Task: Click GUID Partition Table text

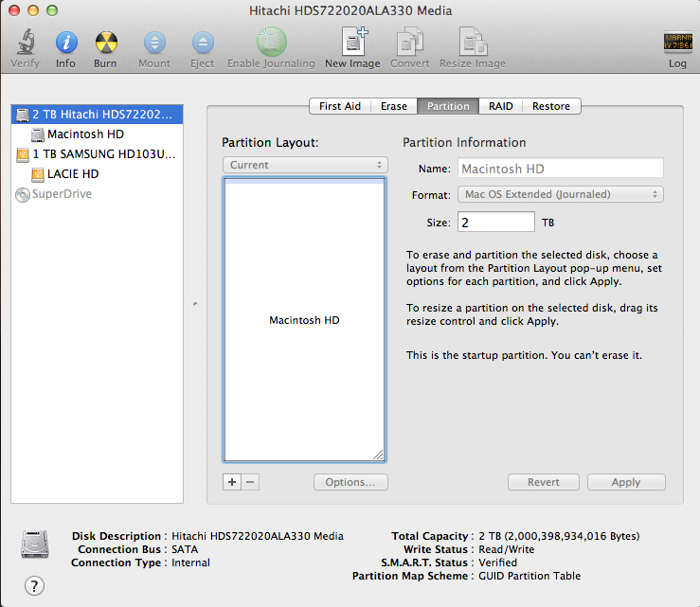Action: (x=529, y=576)
